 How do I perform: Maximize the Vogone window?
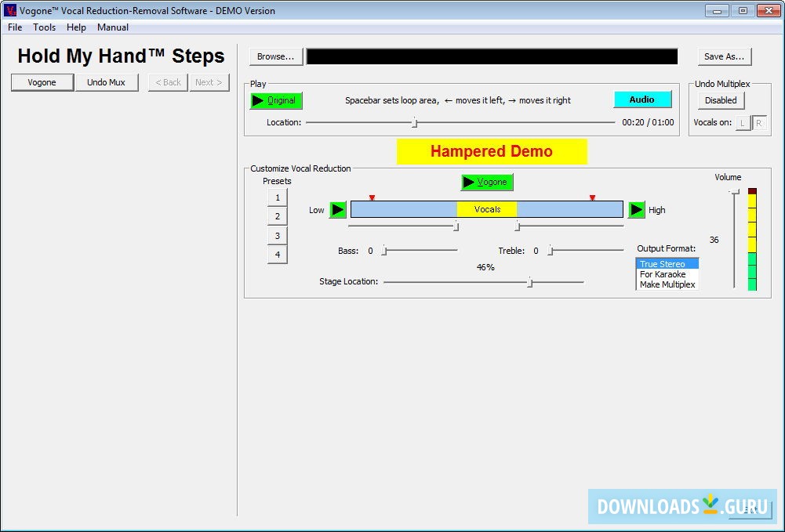[743, 10]
